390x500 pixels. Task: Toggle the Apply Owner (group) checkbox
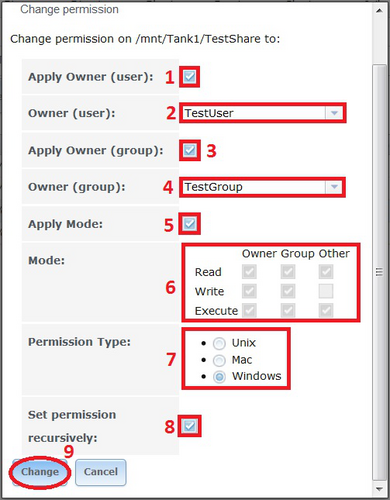click(190, 151)
